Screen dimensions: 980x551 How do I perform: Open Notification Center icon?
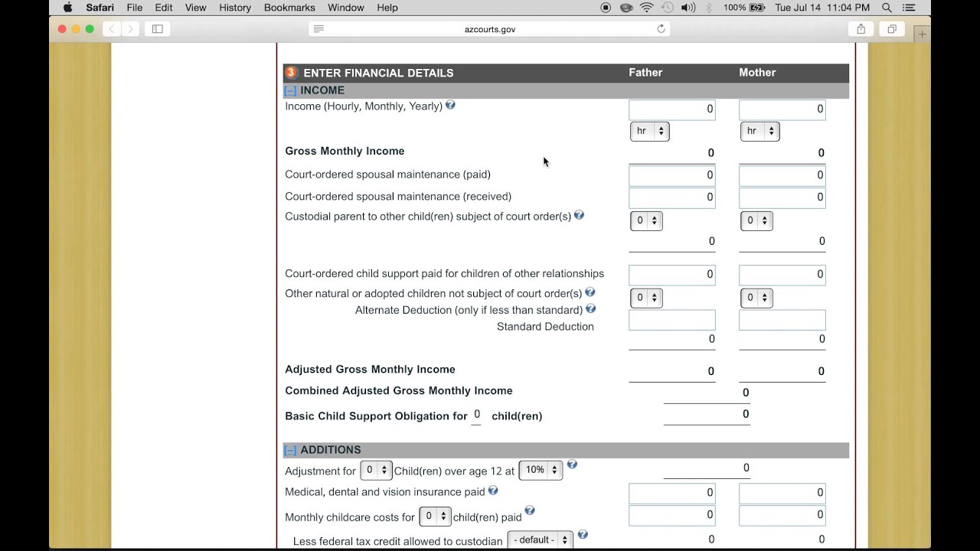pos(909,8)
